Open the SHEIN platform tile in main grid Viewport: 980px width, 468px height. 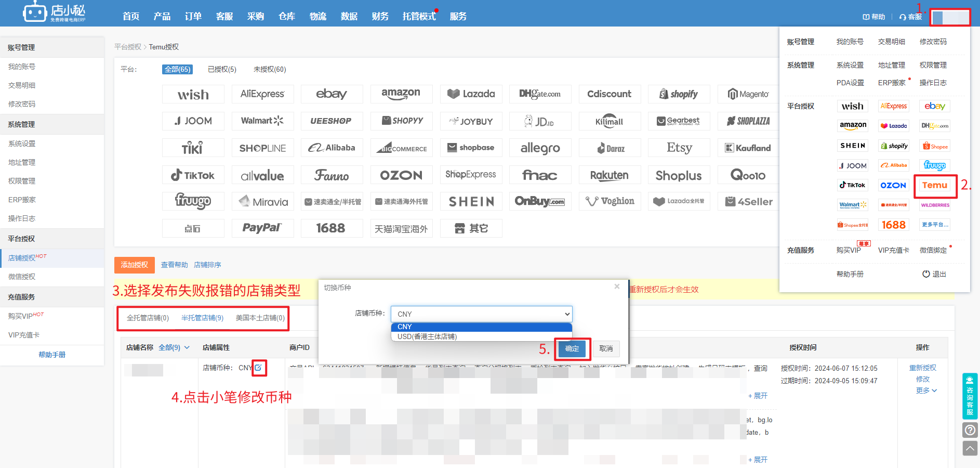[471, 201]
